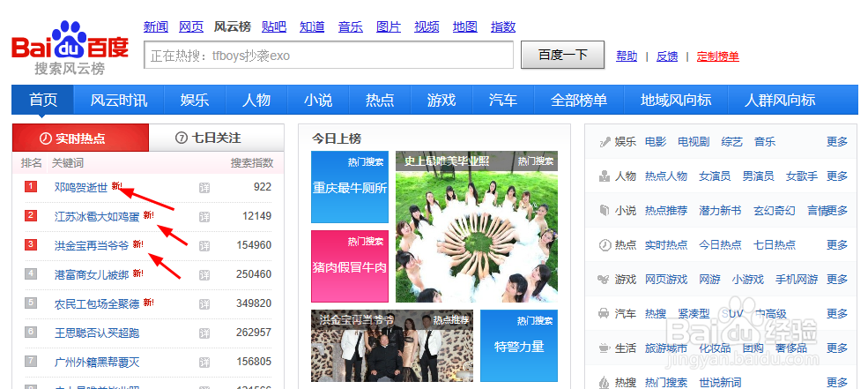
Task: Open 热点 navigation bar item
Action: coord(380,100)
